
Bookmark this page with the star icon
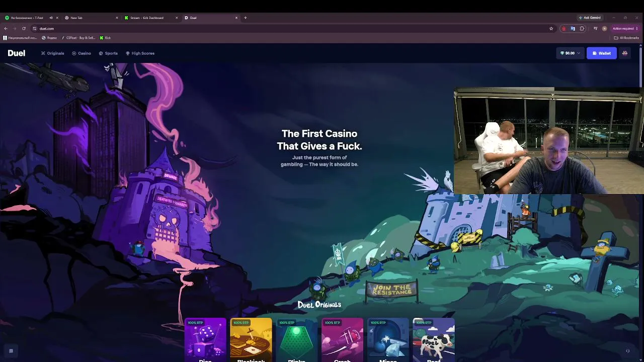[x=551, y=29]
